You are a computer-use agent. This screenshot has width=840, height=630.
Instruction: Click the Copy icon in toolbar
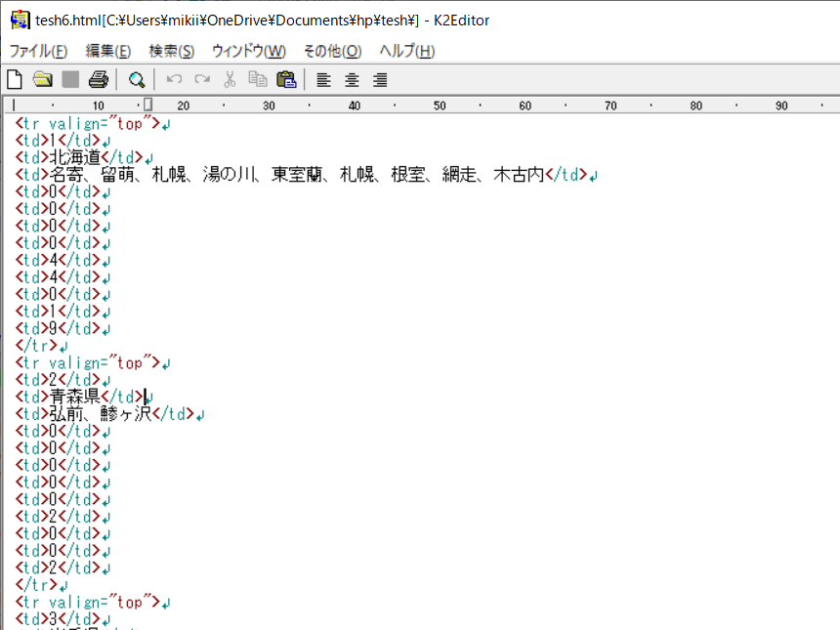[258, 79]
